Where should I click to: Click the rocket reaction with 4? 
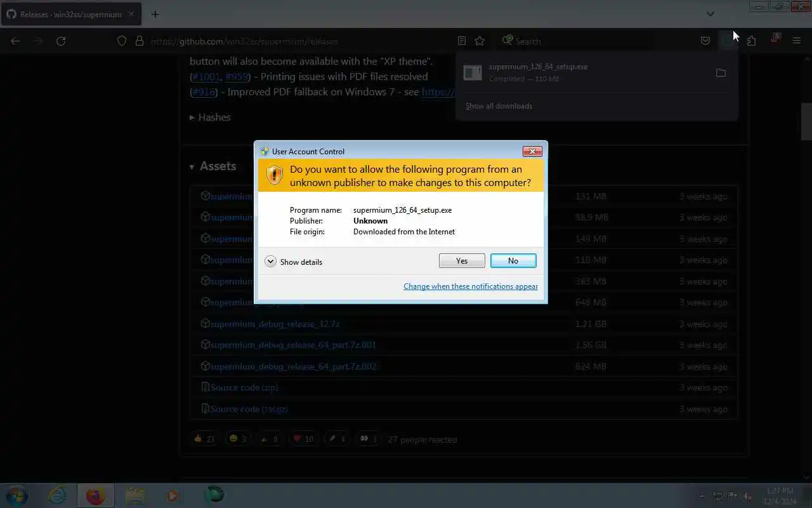click(336, 439)
